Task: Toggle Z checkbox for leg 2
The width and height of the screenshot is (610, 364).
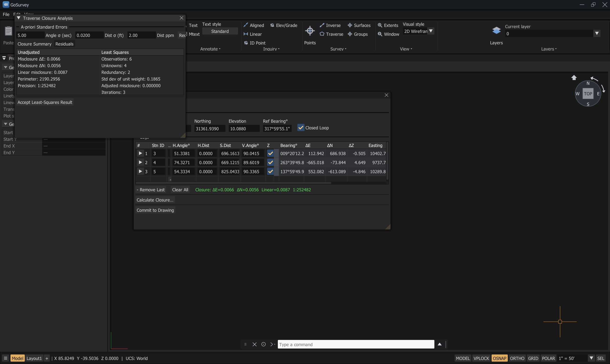Action: (x=270, y=162)
